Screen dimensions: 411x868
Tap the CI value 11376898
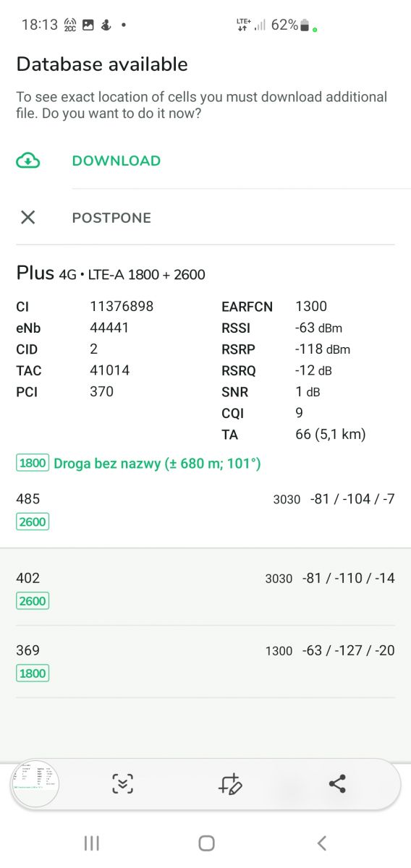[122, 307]
